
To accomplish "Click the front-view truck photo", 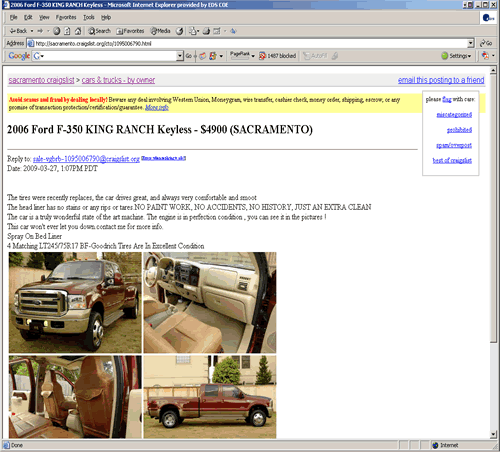I will (75, 302).
